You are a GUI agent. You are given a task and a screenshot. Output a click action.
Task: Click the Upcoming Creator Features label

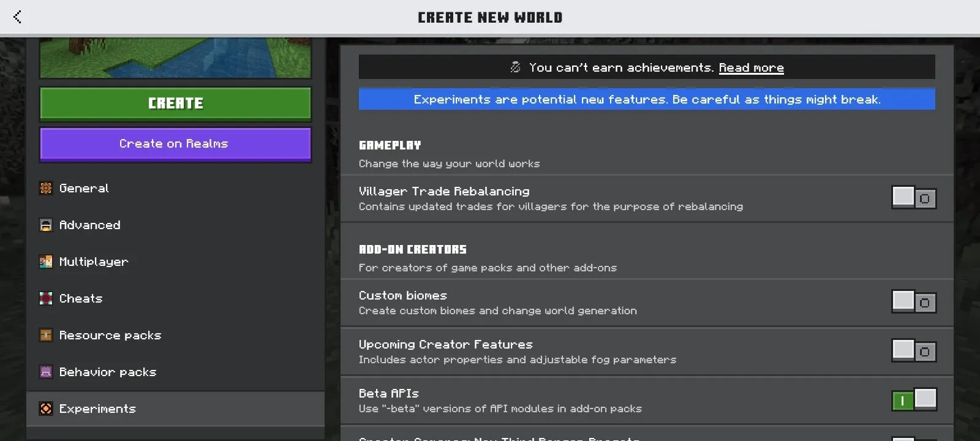coord(446,344)
